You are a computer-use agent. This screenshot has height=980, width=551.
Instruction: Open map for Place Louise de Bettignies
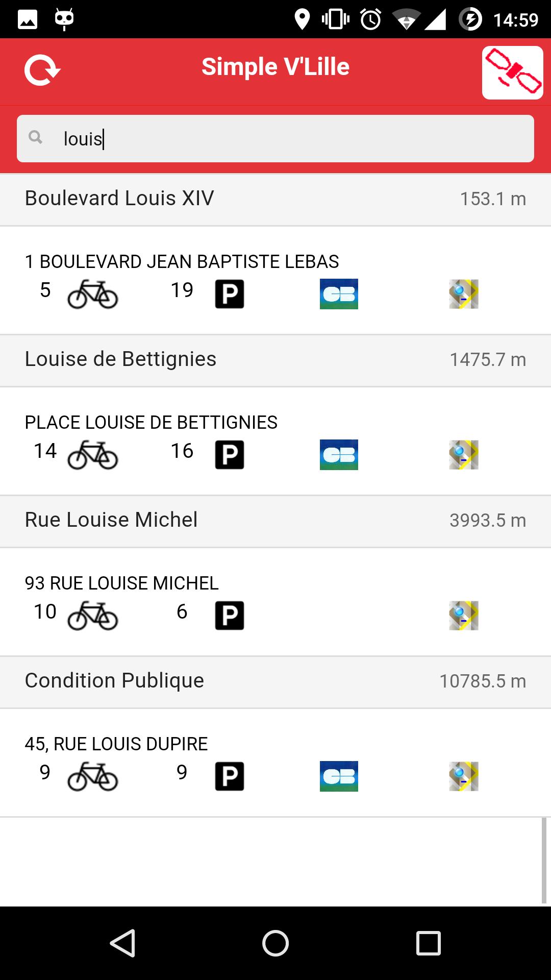click(463, 455)
